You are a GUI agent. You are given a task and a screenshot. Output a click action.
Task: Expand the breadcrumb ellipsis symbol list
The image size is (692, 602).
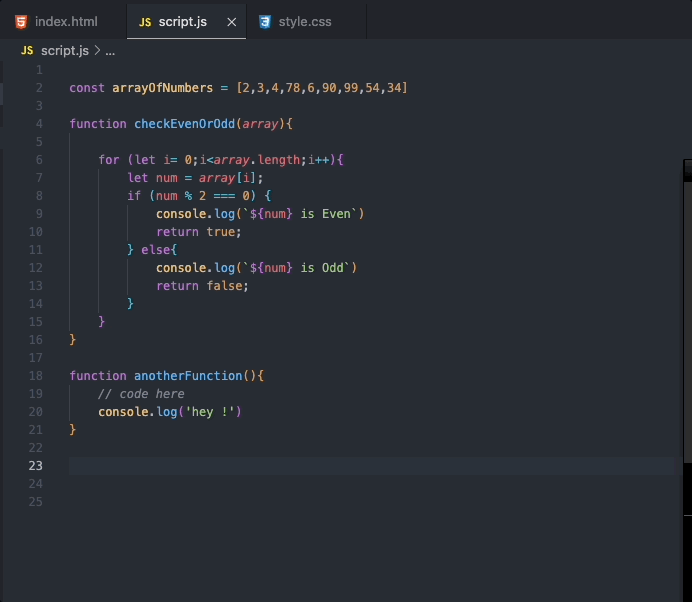click(x=110, y=50)
